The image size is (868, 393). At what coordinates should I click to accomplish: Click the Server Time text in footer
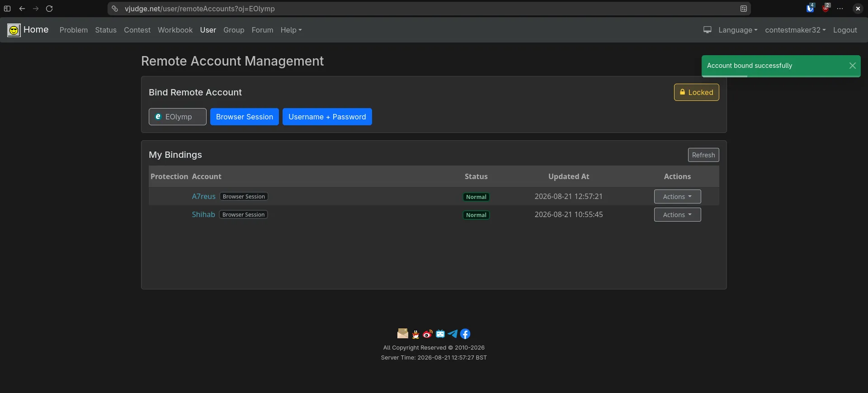(x=434, y=358)
